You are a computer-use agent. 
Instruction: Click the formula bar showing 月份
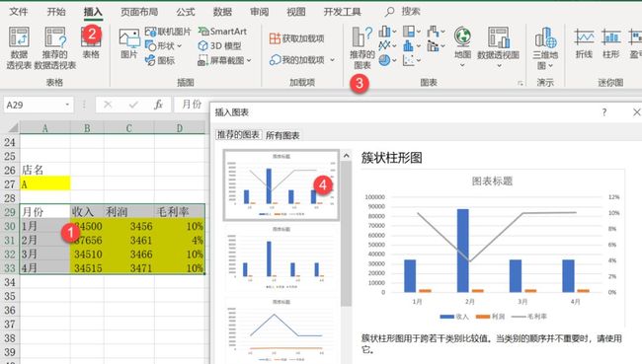(192, 105)
